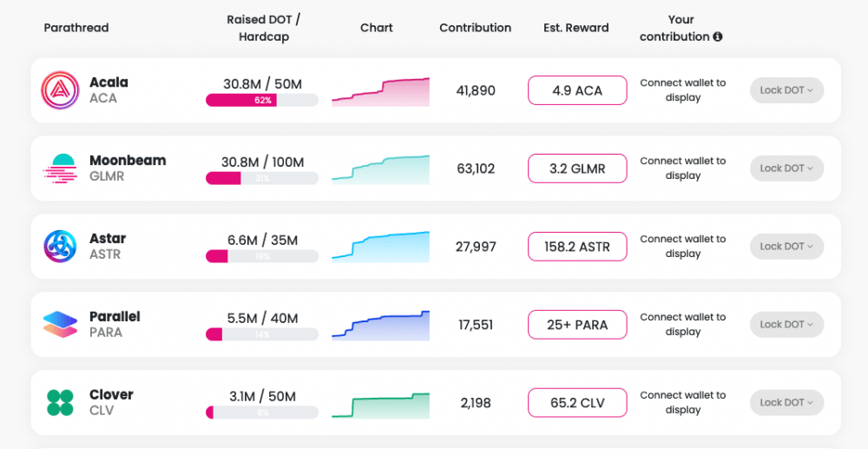Screen dimensions: 868x449
Task: Click the Acala 62% progress bar
Action: [262, 100]
